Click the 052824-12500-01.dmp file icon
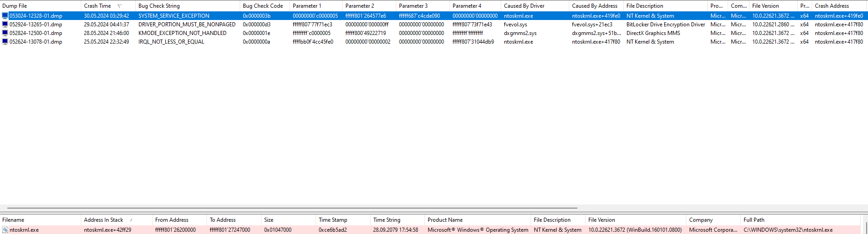 pyautogui.click(x=5, y=33)
